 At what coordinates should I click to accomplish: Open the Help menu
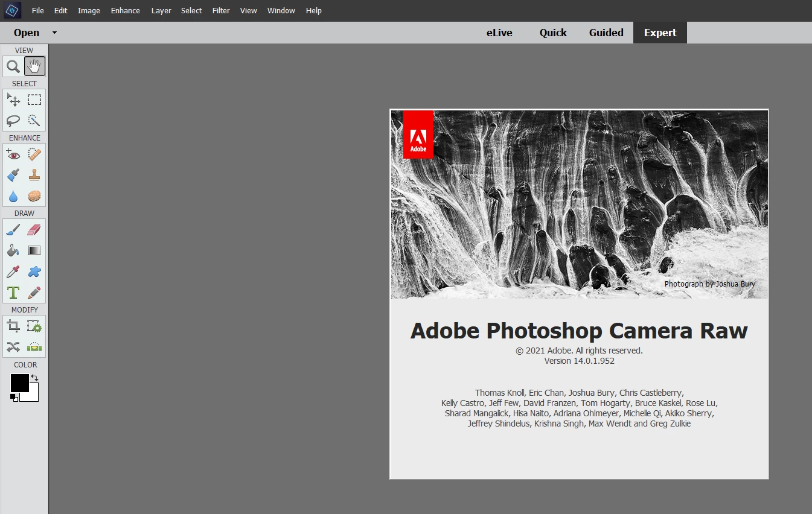pos(314,10)
